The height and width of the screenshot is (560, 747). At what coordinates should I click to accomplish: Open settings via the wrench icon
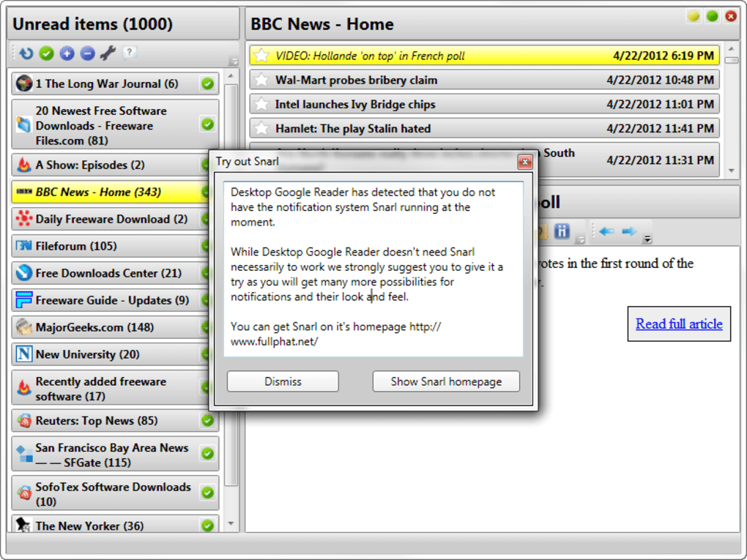(x=108, y=53)
